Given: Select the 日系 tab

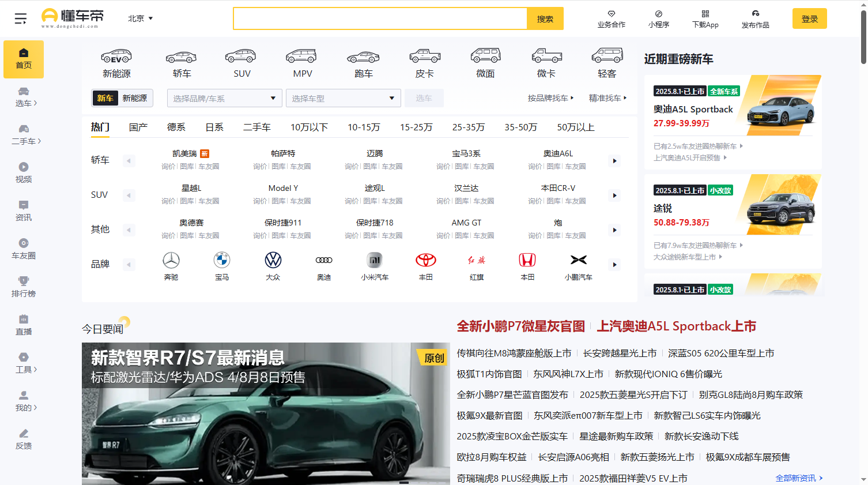Looking at the screenshot, I should (x=214, y=127).
